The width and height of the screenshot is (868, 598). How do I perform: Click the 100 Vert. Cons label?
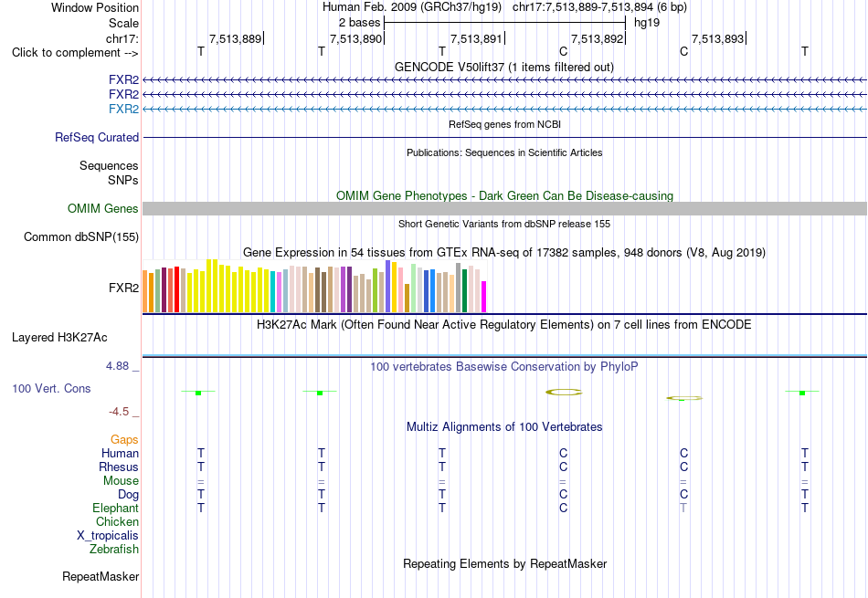coord(51,388)
